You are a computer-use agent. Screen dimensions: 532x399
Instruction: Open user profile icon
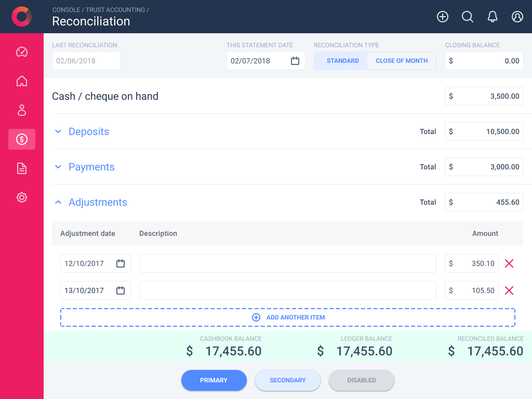(x=517, y=17)
